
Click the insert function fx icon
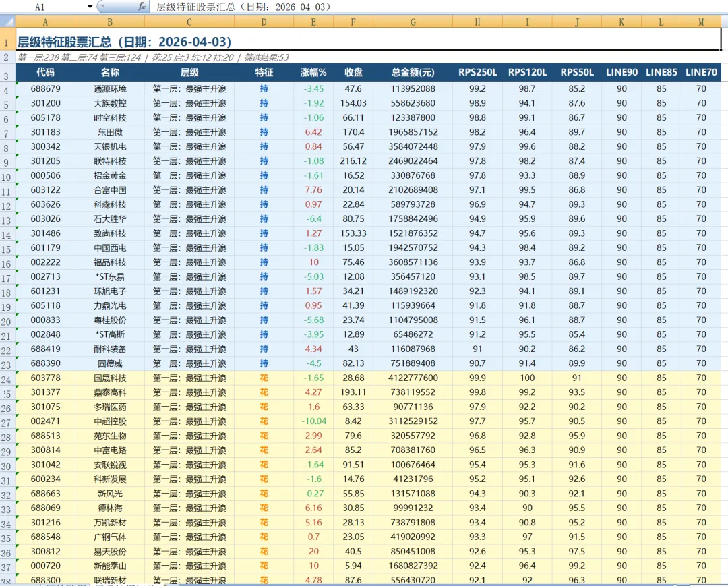(x=142, y=7)
